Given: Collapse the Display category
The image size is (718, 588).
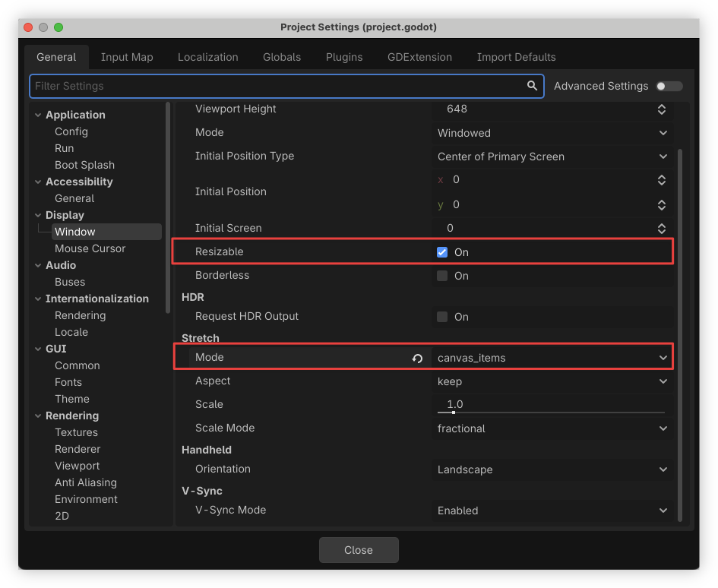Looking at the screenshot, I should (x=38, y=215).
